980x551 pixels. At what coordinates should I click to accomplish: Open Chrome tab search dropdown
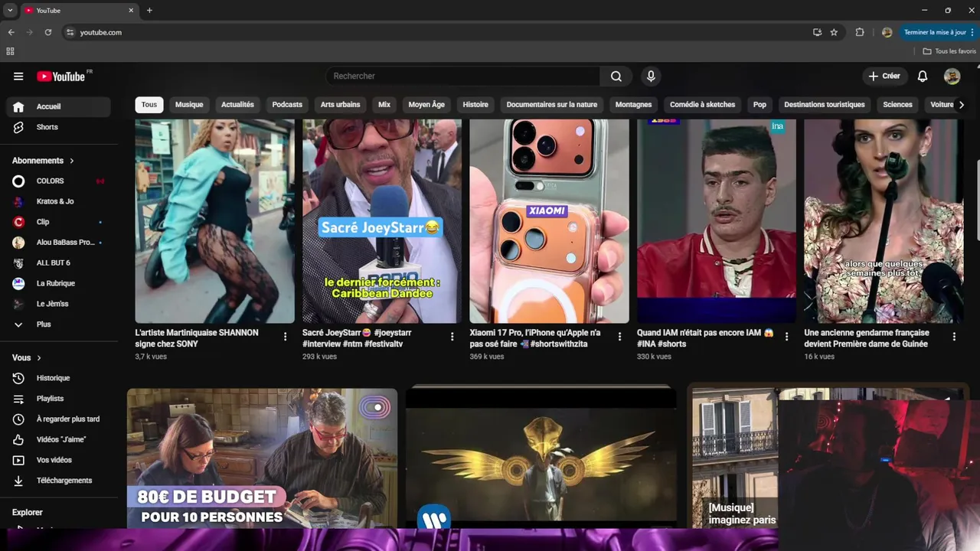(x=10, y=11)
